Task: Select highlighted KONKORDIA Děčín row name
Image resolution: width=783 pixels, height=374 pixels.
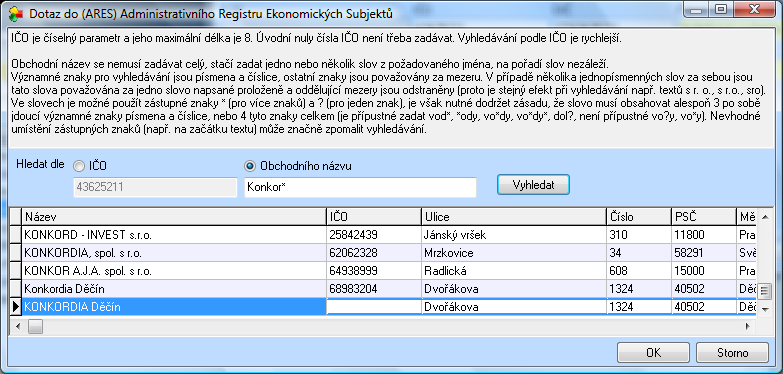Action: (174, 307)
